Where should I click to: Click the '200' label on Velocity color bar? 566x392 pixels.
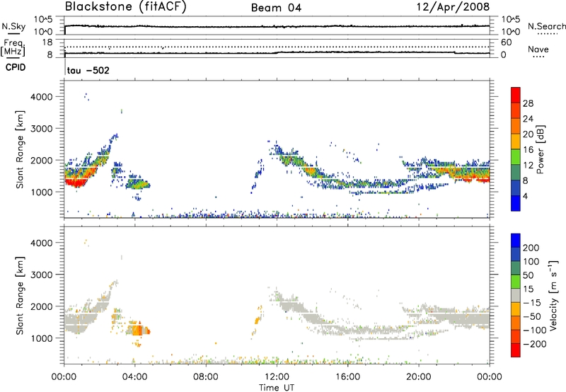pyautogui.click(x=531, y=248)
